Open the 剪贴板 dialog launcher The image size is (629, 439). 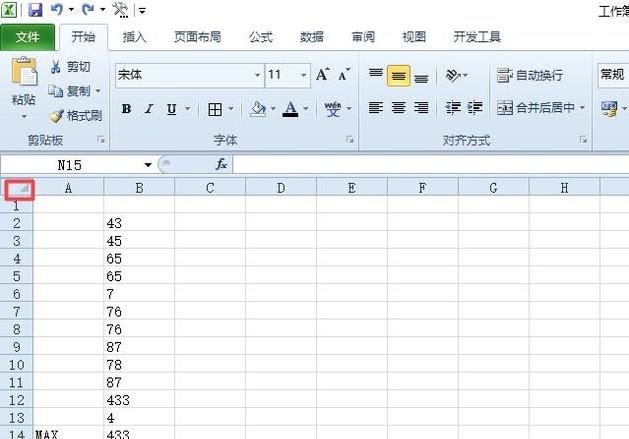click(x=101, y=140)
